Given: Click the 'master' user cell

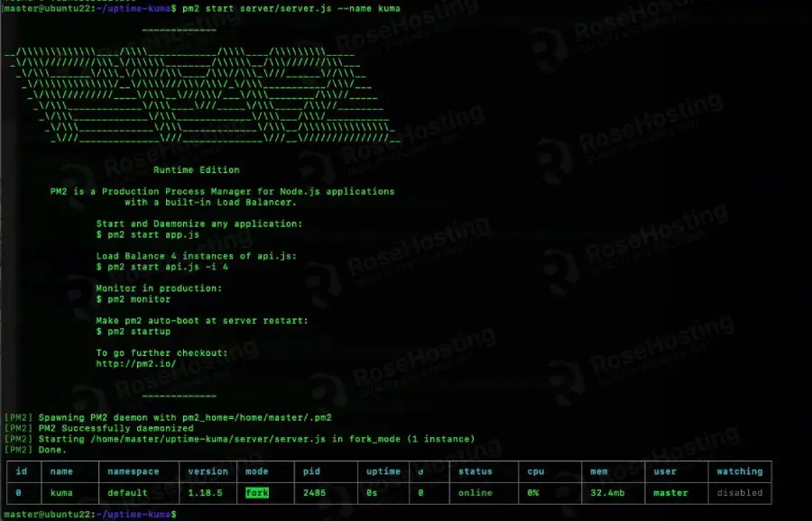Looking at the screenshot, I should [670, 493].
